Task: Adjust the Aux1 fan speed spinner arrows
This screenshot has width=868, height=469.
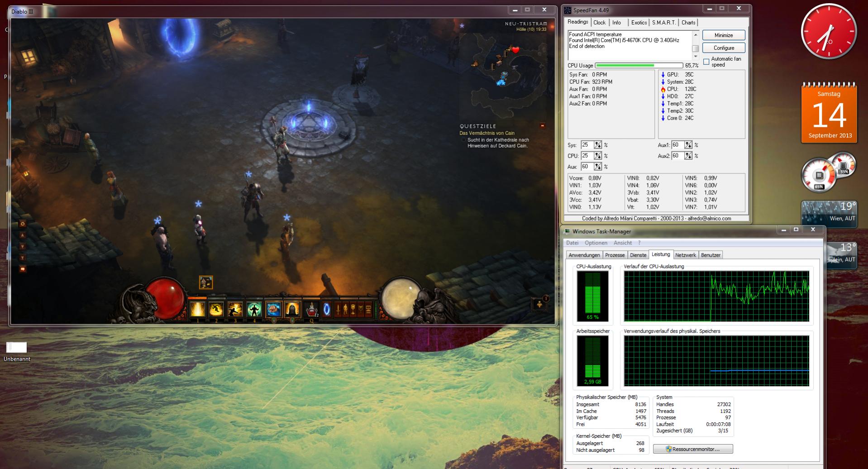Action: click(x=688, y=145)
